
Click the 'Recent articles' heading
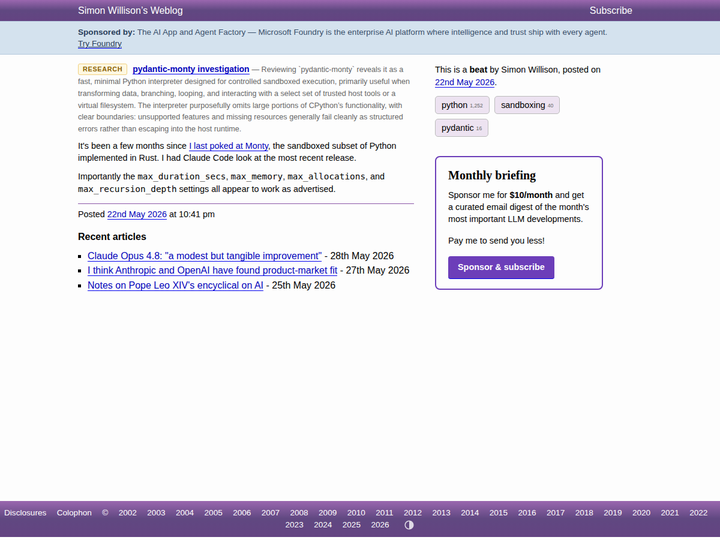112,237
